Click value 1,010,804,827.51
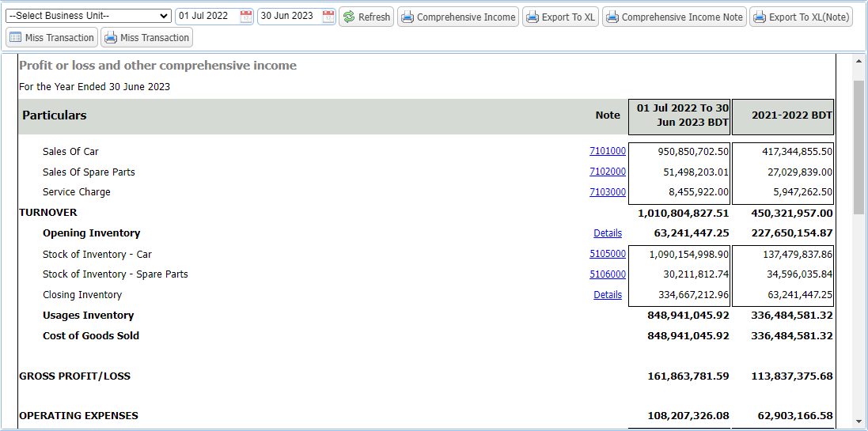This screenshot has width=868, height=431. pyautogui.click(x=683, y=213)
